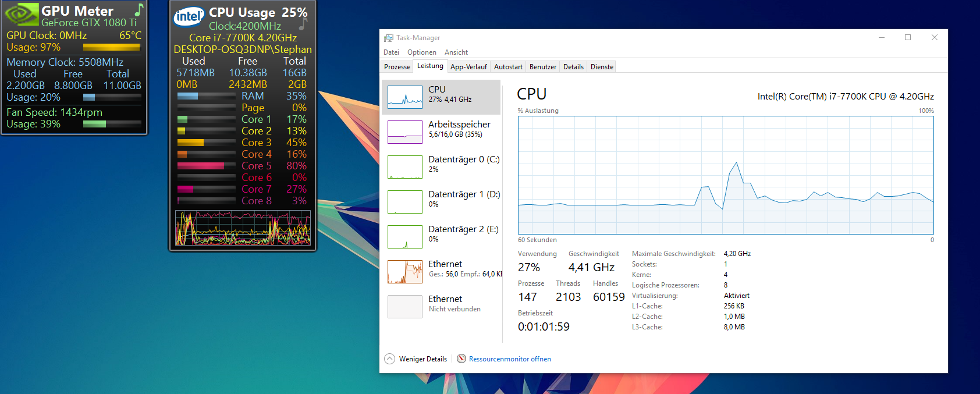
Task: Click Weniger Details collapse button
Action: tap(416, 359)
